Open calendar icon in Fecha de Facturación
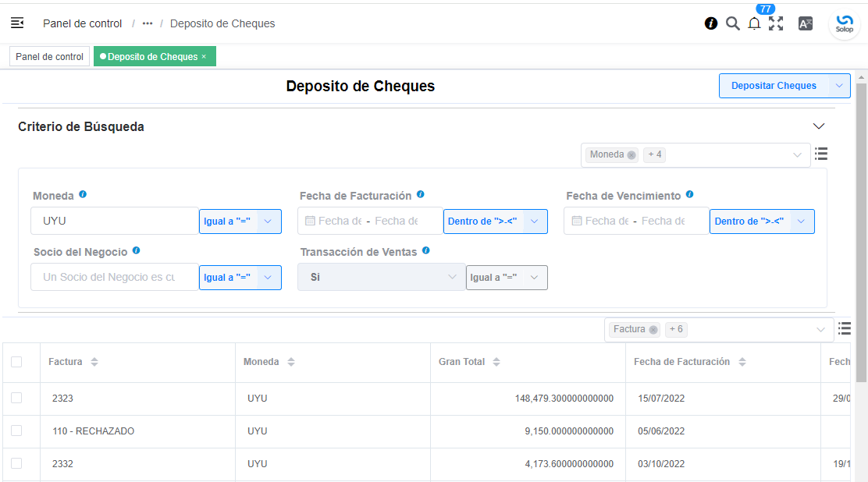Image resolution: width=868 pixels, height=482 pixels. (x=310, y=221)
